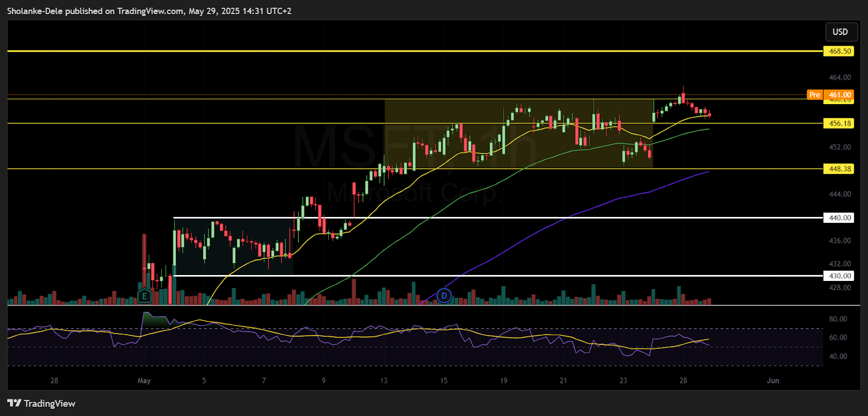The height and width of the screenshot is (416, 868).
Task: Click the 21 date label on time axis
Action: 563,380
